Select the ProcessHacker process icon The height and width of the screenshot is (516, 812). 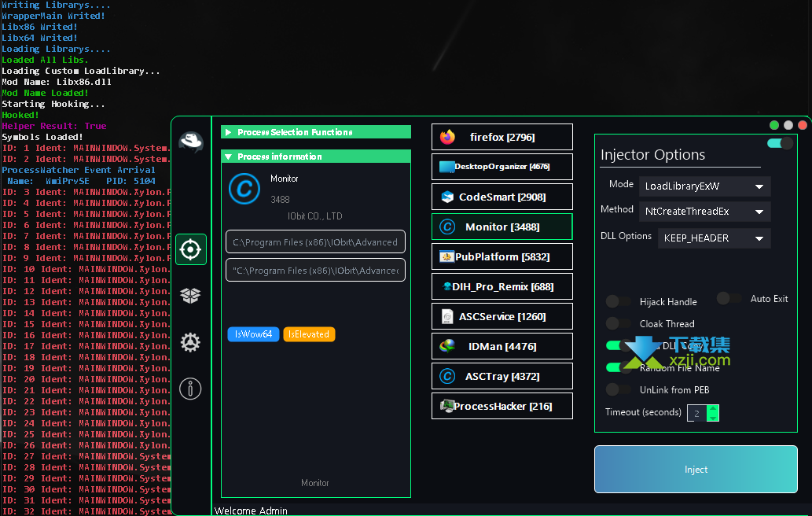446,406
